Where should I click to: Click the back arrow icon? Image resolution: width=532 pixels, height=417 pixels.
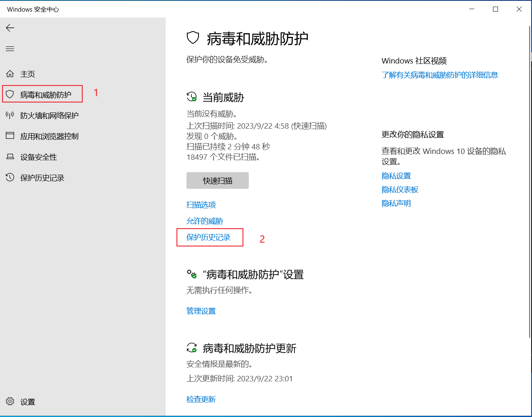pyautogui.click(x=10, y=28)
